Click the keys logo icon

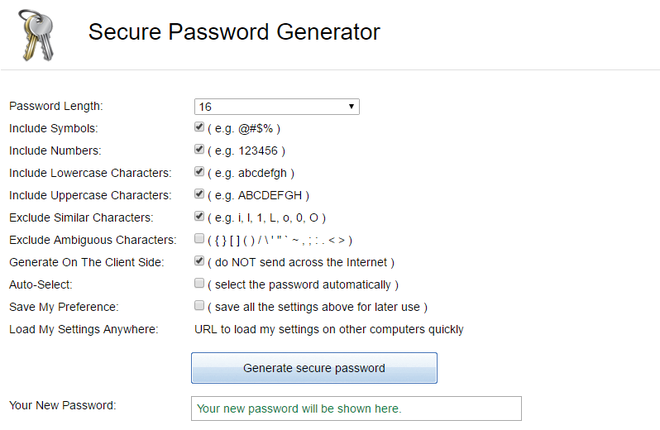point(37,35)
